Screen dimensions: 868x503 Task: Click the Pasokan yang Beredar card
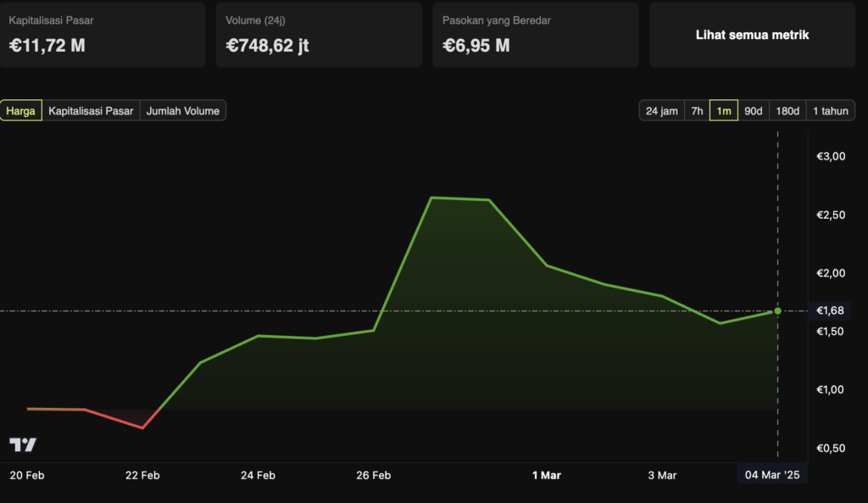pyautogui.click(x=535, y=35)
